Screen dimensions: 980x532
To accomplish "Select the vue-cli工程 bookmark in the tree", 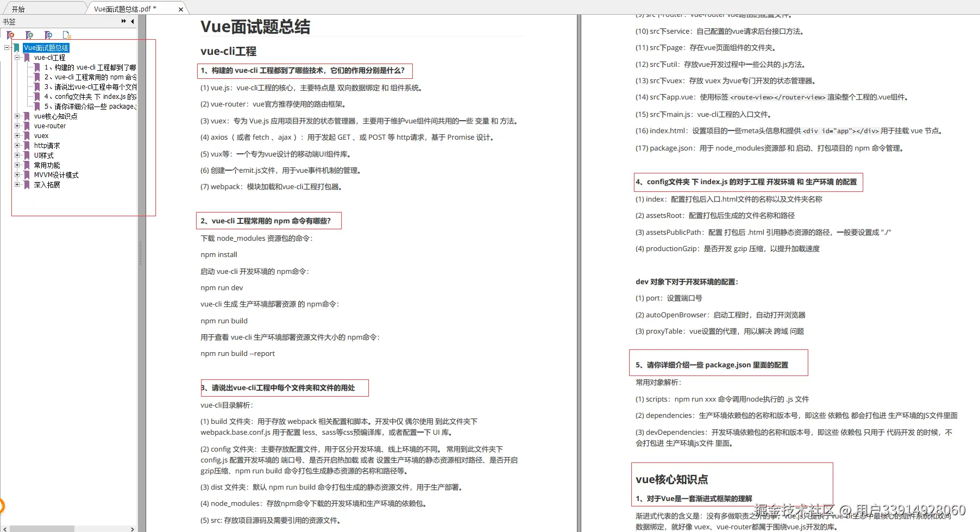I will pos(49,58).
